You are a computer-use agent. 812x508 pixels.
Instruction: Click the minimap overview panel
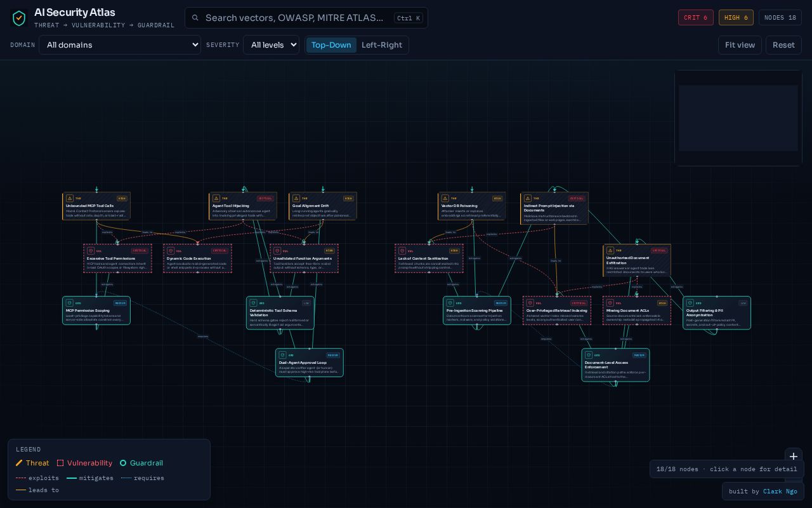738,118
